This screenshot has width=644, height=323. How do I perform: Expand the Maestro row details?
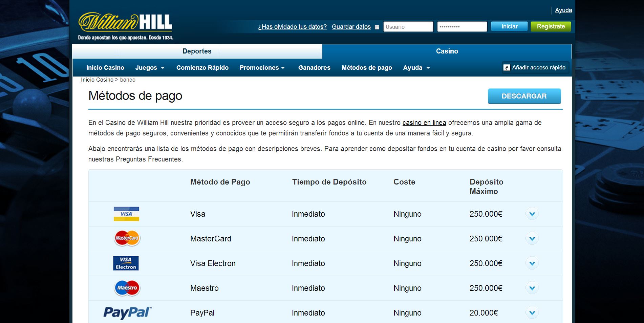532,288
